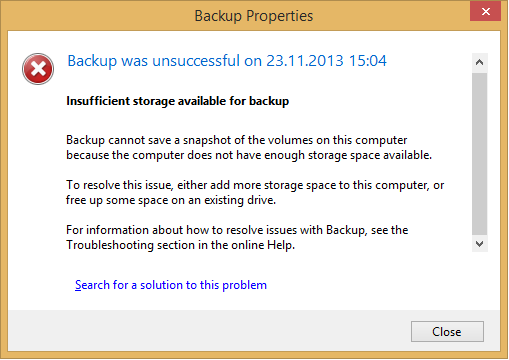Click the date 23.11.2013 in the heading

305,61
